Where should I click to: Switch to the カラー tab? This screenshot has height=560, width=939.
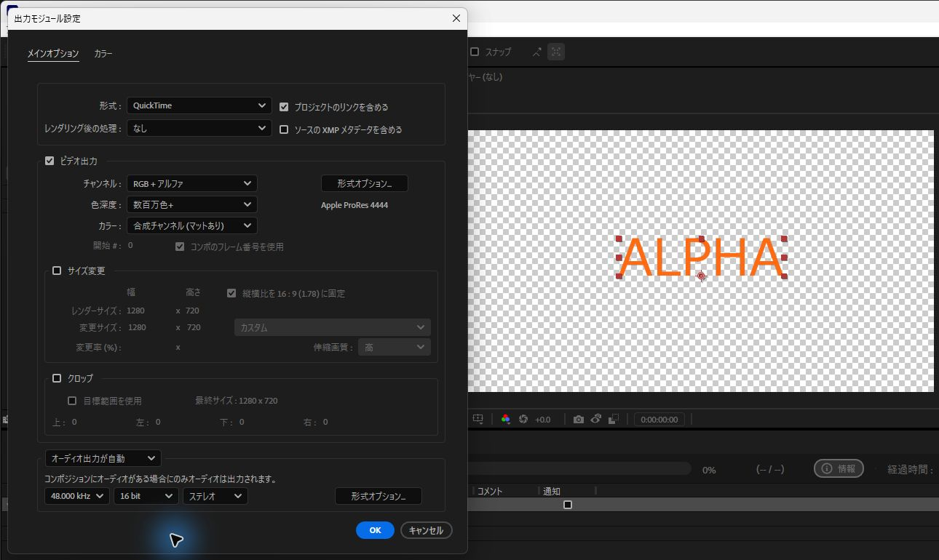click(103, 53)
